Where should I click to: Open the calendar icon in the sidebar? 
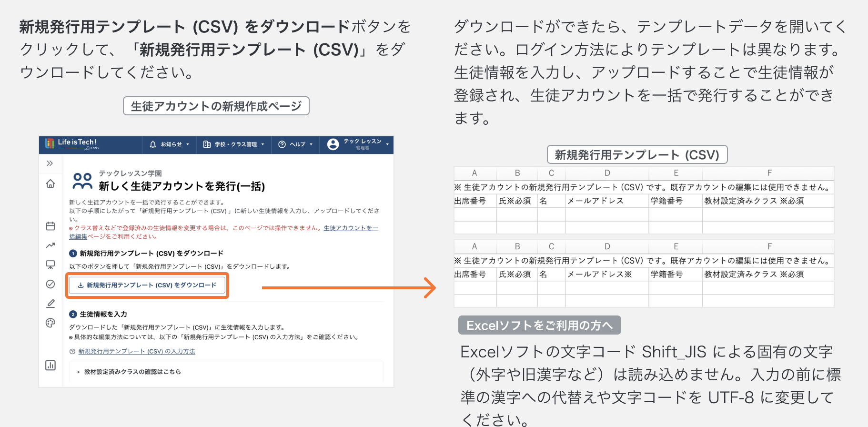pos(50,226)
